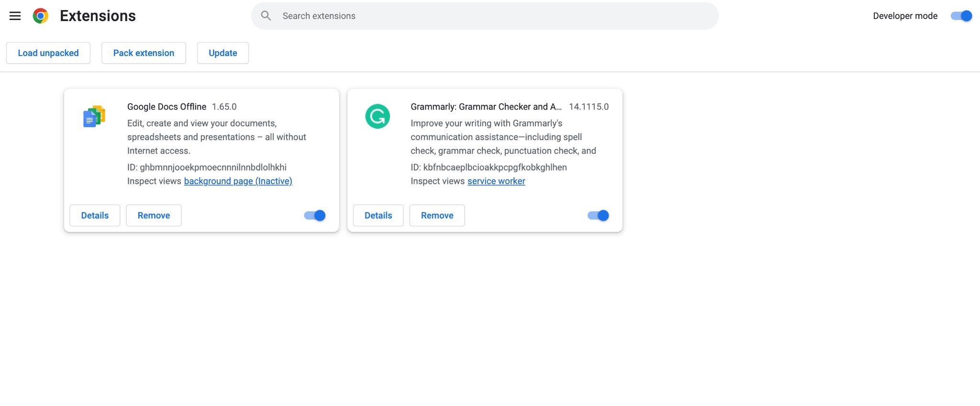This screenshot has width=980, height=406.
Task: Click the Chrome logo icon
Action: [41, 16]
